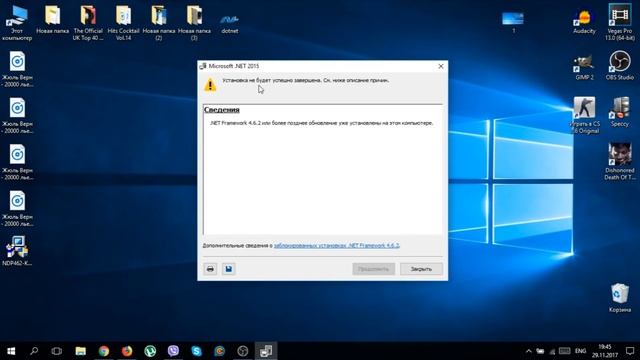
Task: Select the Vegas Pro 13.0 shortcut
Action: tap(620, 22)
